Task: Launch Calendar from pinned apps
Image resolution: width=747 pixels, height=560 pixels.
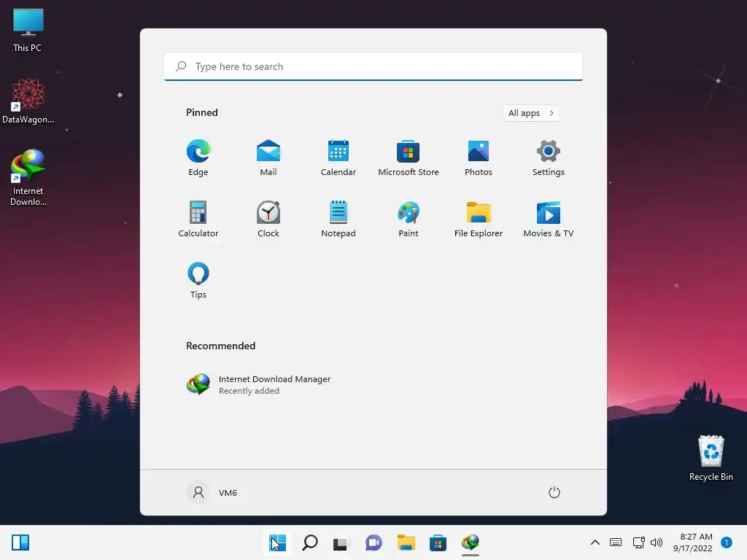Action: coord(338,158)
